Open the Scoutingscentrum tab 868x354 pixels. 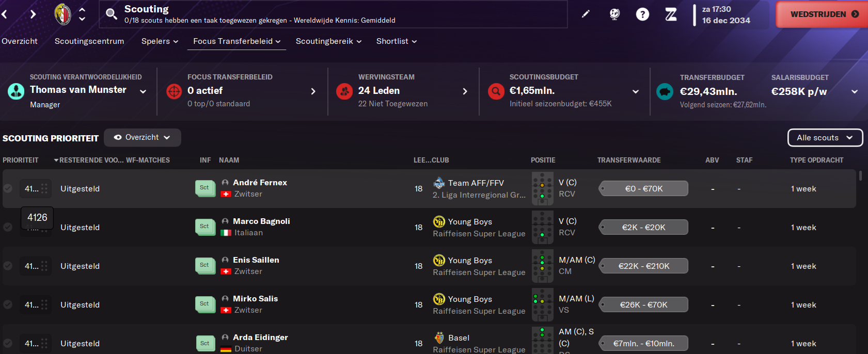click(89, 41)
